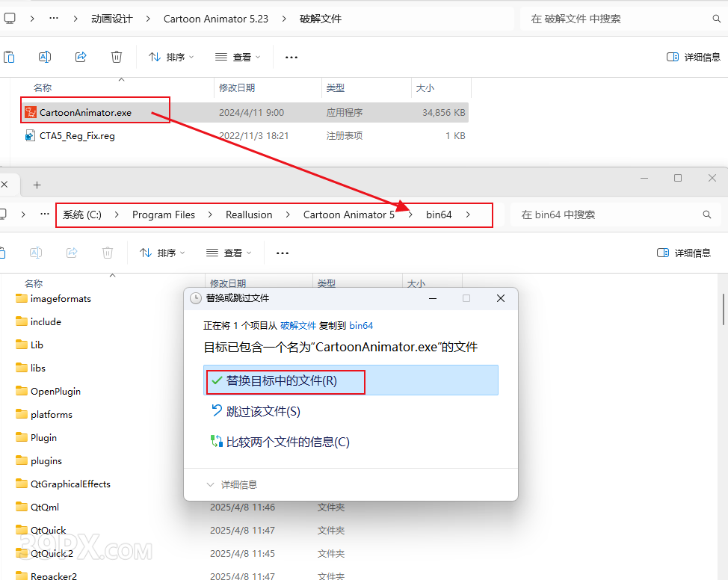Choose 替换目标中的文件(R) option
This screenshot has height=580, width=728.
coord(282,380)
